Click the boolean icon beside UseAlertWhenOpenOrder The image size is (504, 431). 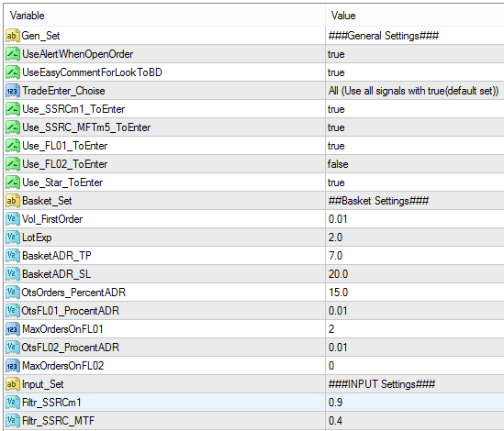(x=13, y=54)
